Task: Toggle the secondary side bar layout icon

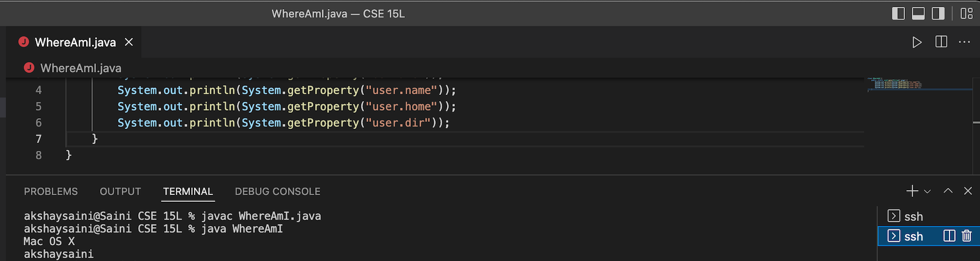Action: [938, 14]
